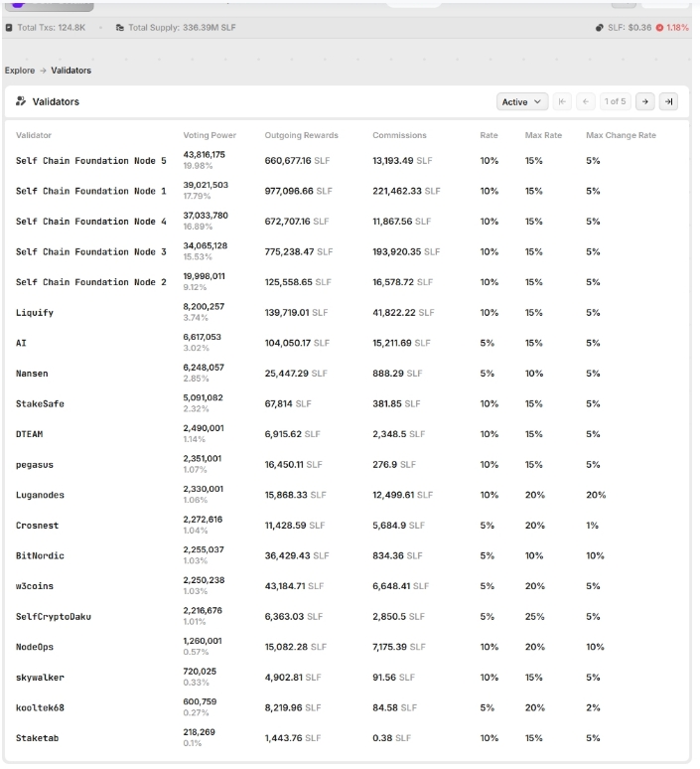Click the SLF price coin icon
The height and width of the screenshot is (769, 700).
point(599,28)
